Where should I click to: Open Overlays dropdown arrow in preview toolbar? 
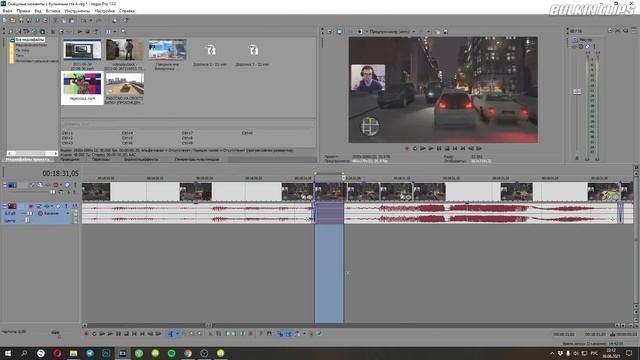[428, 31]
